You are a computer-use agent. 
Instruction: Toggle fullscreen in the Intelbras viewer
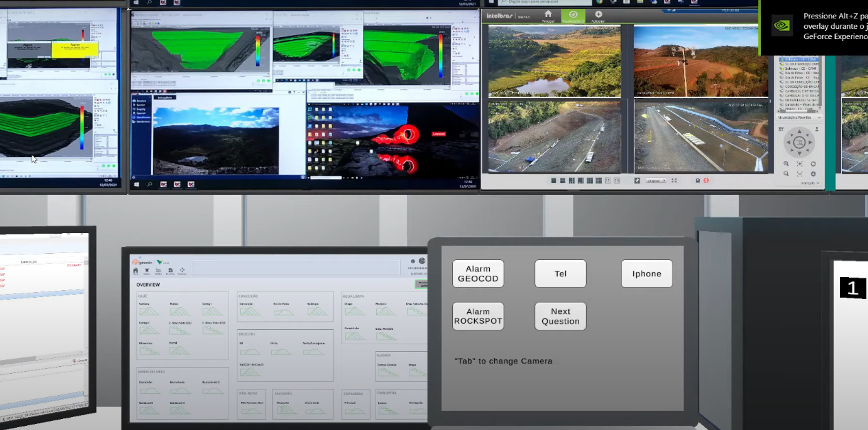click(x=675, y=180)
